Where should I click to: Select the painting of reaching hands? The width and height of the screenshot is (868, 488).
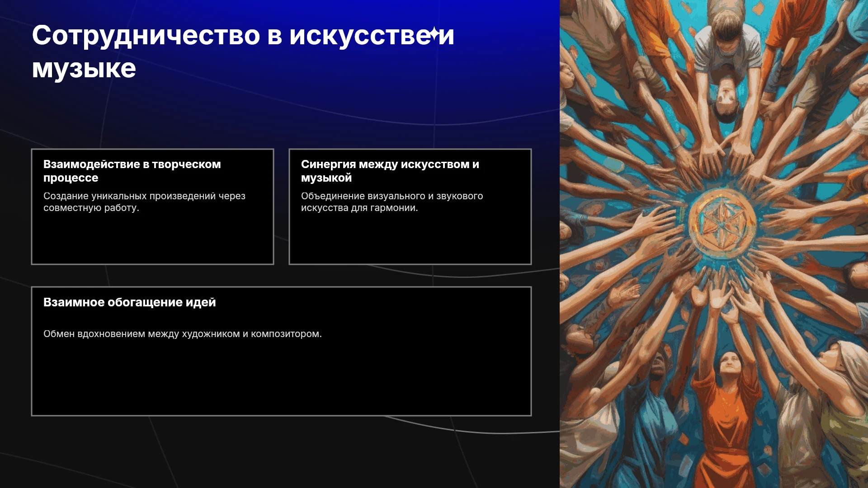[x=714, y=244]
